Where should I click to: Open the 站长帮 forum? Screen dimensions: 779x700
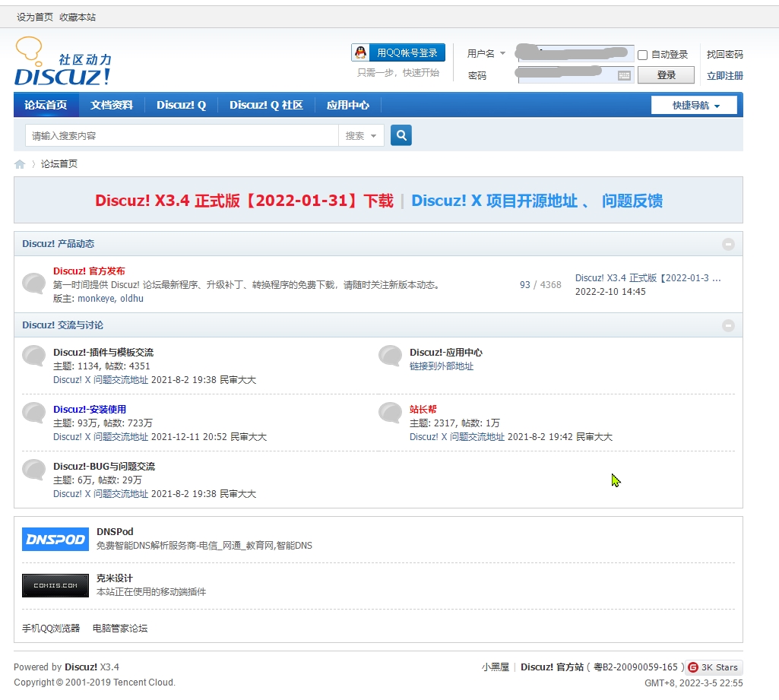pos(423,410)
